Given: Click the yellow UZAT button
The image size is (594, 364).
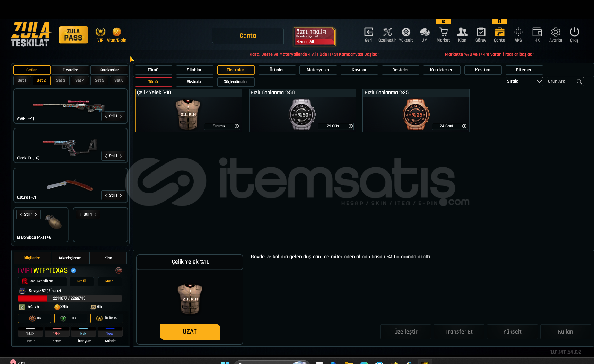Looking at the screenshot, I should [190, 332].
